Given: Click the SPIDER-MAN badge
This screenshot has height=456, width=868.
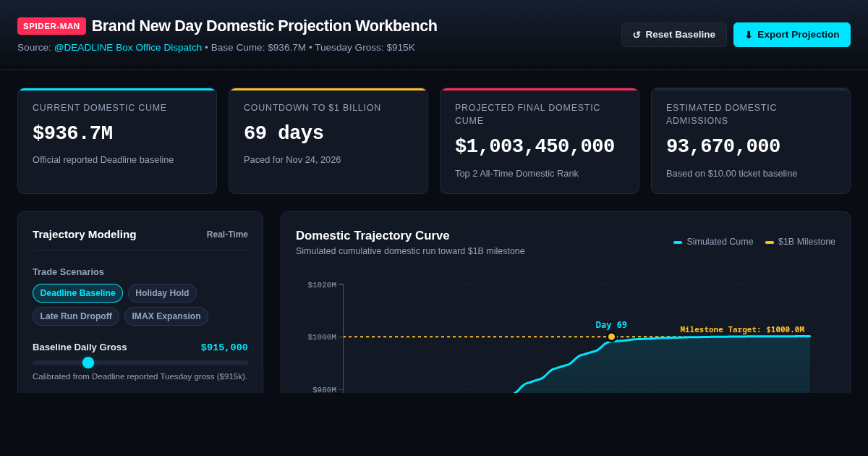Looking at the screenshot, I should pos(52,26).
